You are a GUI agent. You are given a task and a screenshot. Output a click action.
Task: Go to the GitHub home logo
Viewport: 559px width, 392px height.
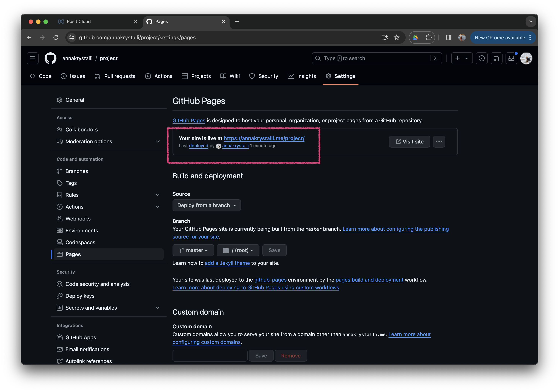(x=50, y=58)
